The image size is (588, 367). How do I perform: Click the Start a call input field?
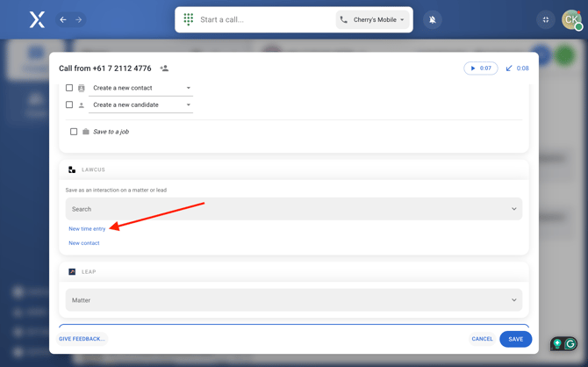point(263,19)
